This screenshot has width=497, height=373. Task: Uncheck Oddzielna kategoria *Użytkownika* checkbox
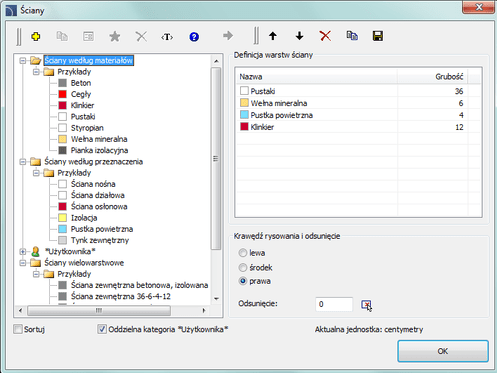point(102,329)
